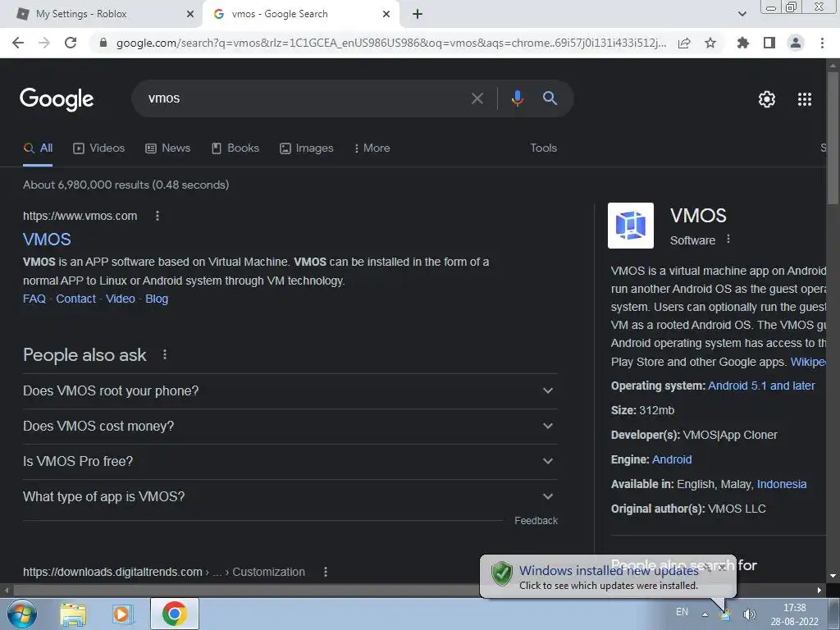Open more options beside VMOS Software
840x630 pixels.
(x=728, y=240)
